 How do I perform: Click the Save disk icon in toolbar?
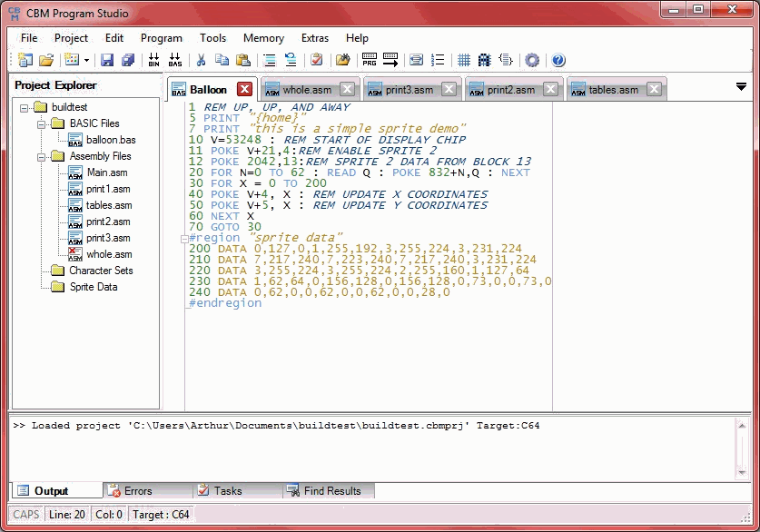107,61
